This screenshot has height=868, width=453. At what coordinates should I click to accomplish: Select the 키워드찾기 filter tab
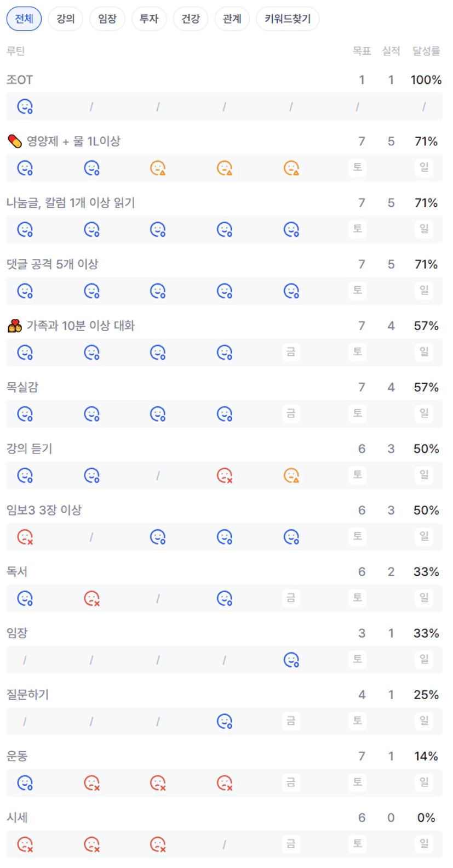coord(288,19)
